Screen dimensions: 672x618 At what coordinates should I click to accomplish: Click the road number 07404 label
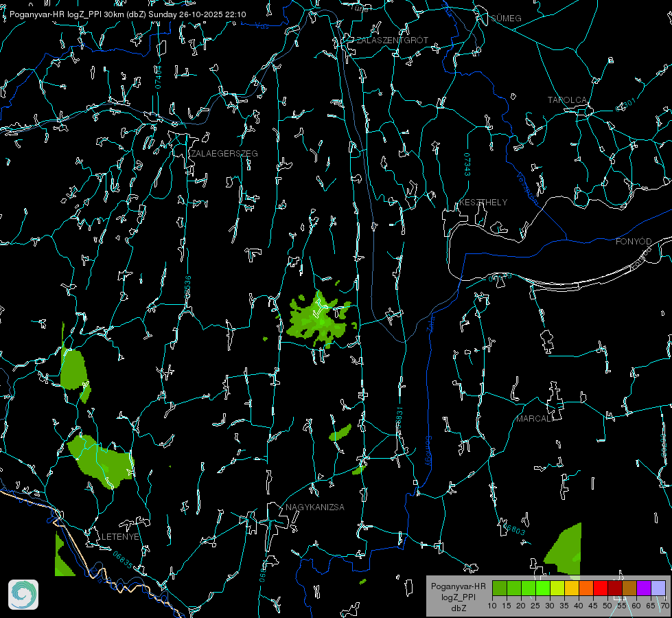pyautogui.click(x=158, y=77)
